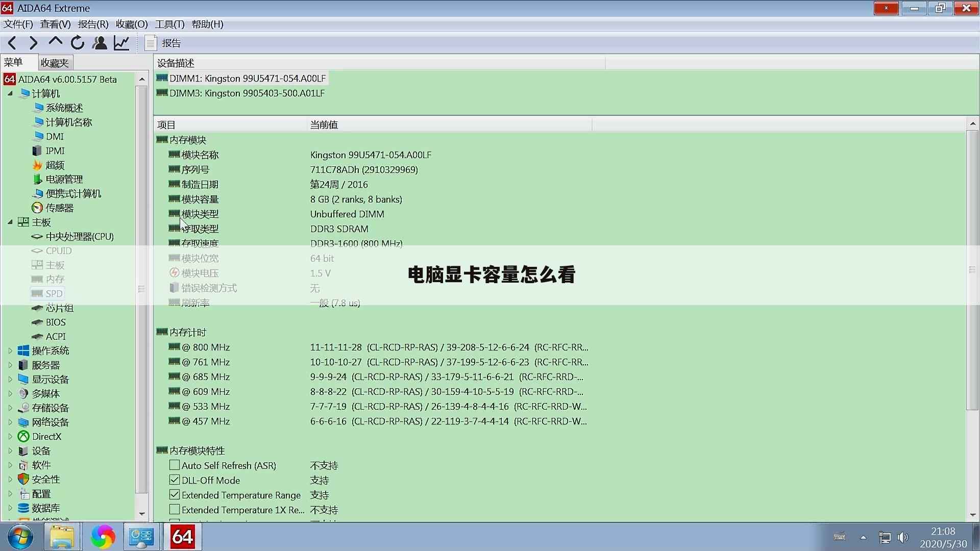Screen dimensions: 980x551
Task: Launch the colorful browser taskbar icon
Action: click(103, 537)
